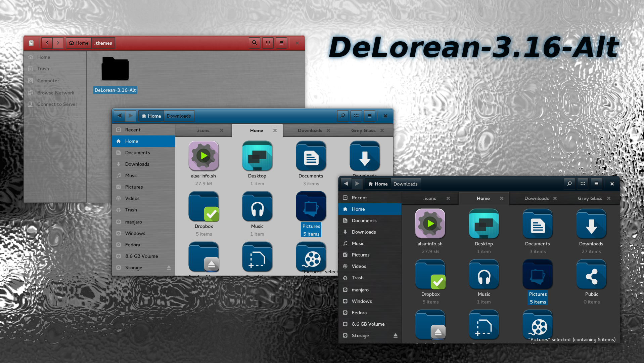This screenshot has width=644, height=363.
Task: Open Public folder in dark window
Action: (x=591, y=274)
